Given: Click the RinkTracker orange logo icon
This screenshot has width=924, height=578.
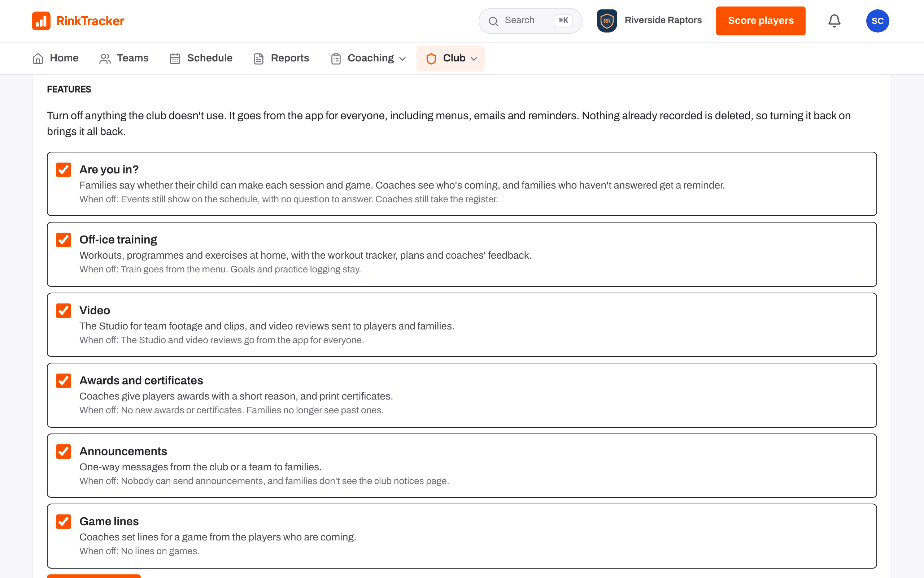Looking at the screenshot, I should (41, 21).
